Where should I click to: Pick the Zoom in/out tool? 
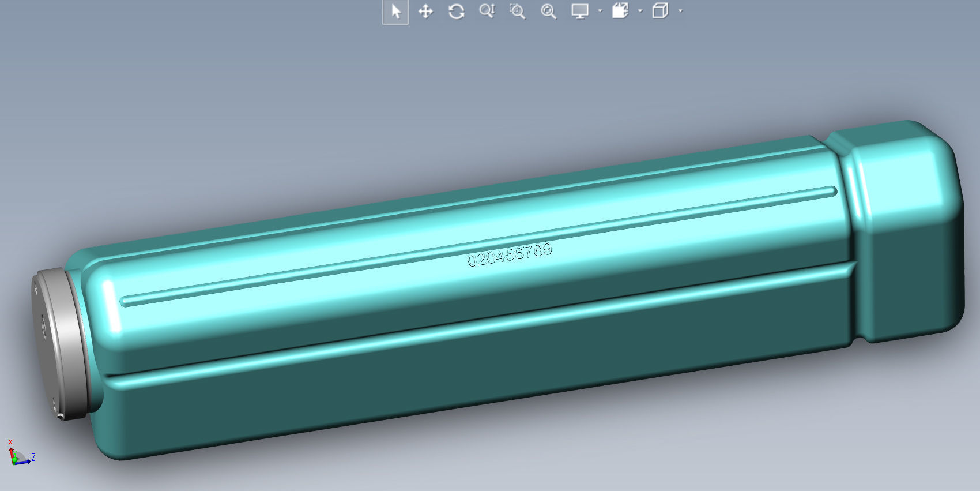coord(487,11)
